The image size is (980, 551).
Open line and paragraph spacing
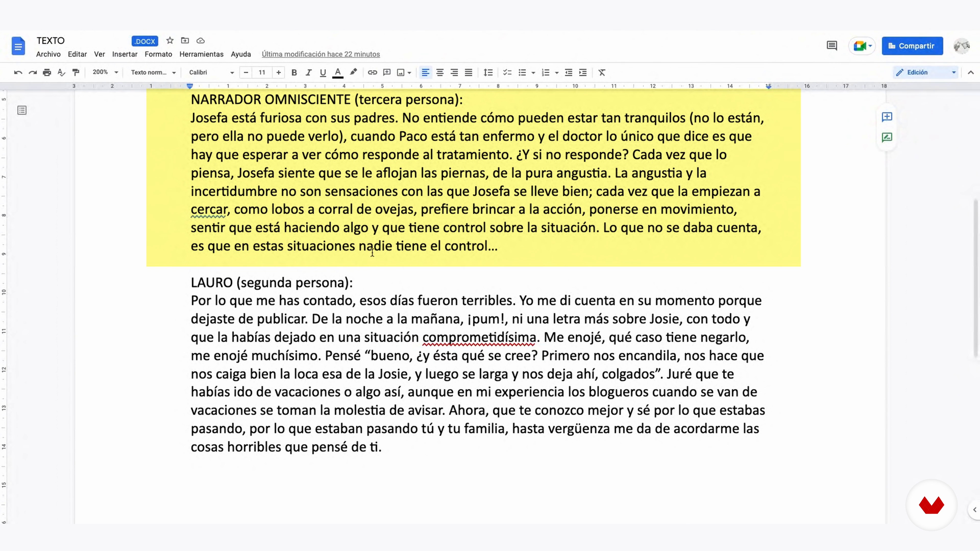(x=488, y=72)
